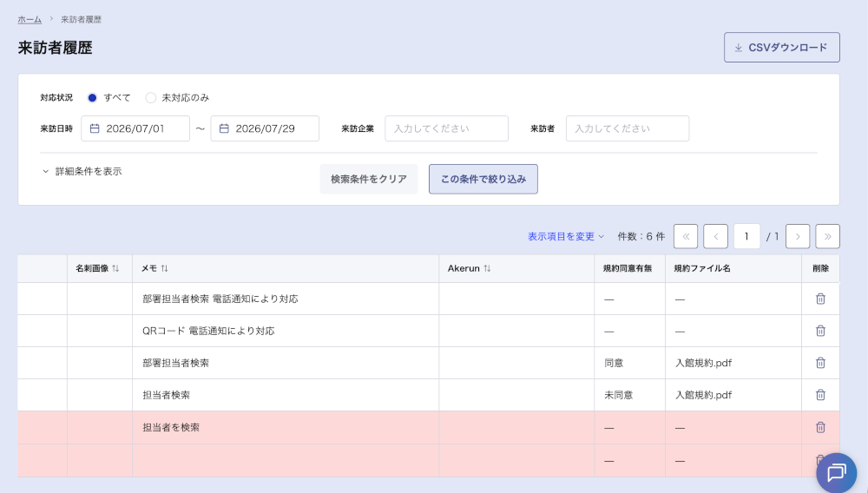Click trash icon in 同意 row
Viewport: 868px width, 493px height.
pyautogui.click(x=820, y=363)
